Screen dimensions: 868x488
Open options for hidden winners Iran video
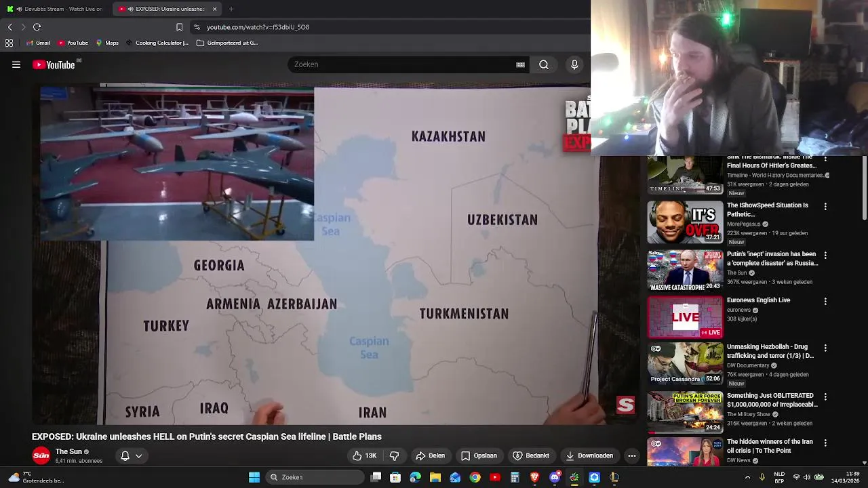point(825,443)
